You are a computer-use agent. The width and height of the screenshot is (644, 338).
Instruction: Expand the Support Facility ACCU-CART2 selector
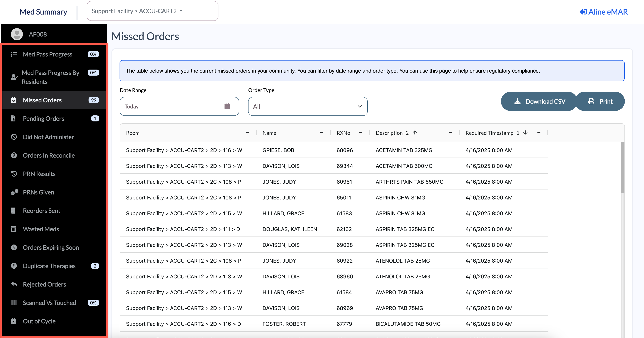pyautogui.click(x=152, y=11)
